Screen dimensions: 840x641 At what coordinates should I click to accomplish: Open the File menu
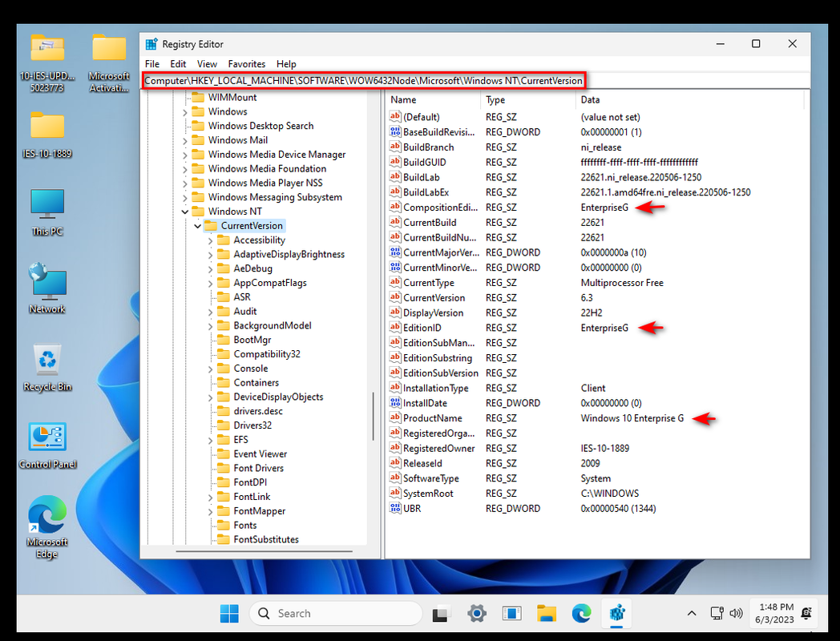pyautogui.click(x=152, y=64)
